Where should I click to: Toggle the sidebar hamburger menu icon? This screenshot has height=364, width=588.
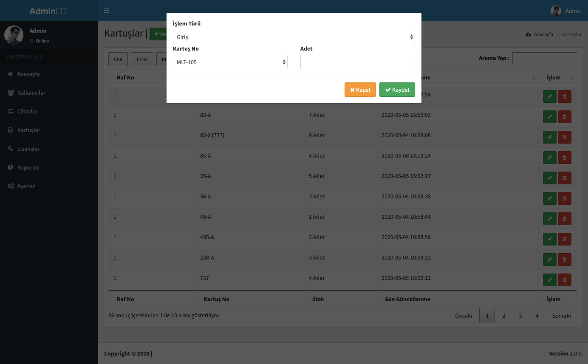(x=107, y=11)
